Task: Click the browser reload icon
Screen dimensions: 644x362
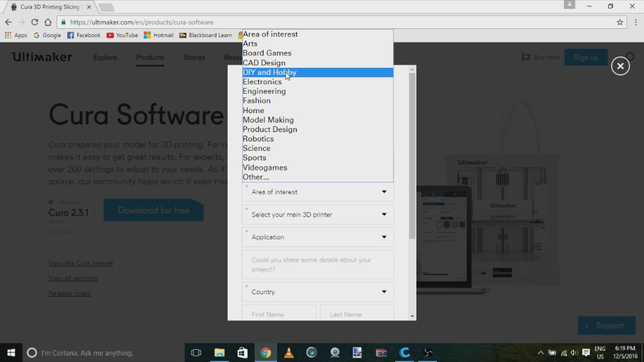Action: tap(35, 22)
